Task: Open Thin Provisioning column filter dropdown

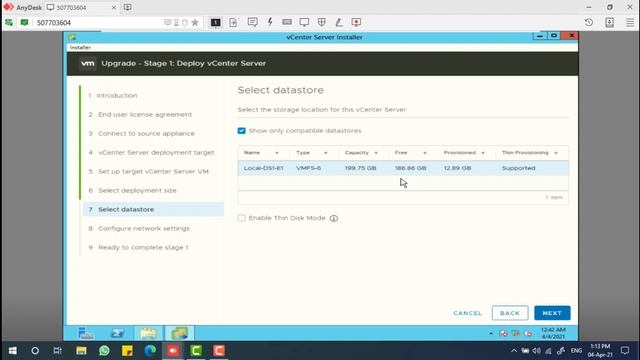Action: click(x=556, y=153)
